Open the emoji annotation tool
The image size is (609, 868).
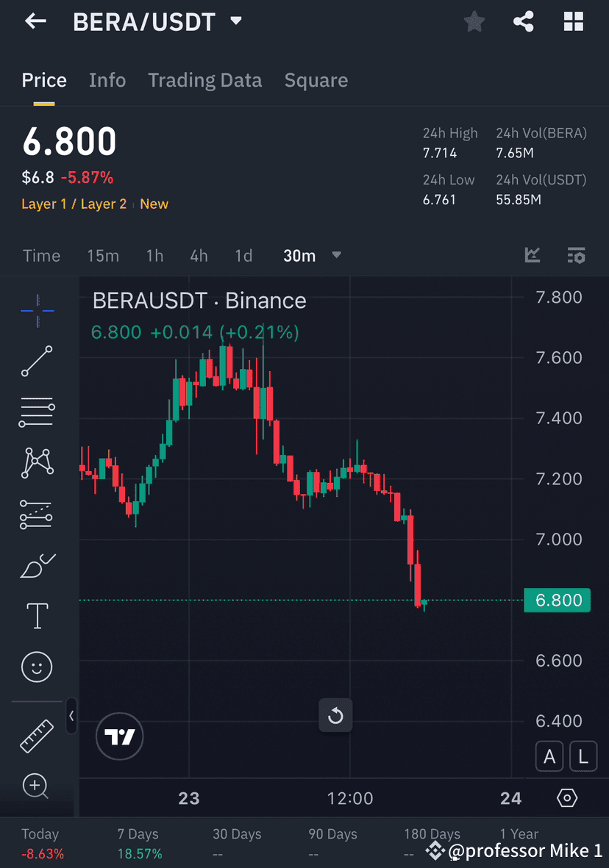(37, 667)
